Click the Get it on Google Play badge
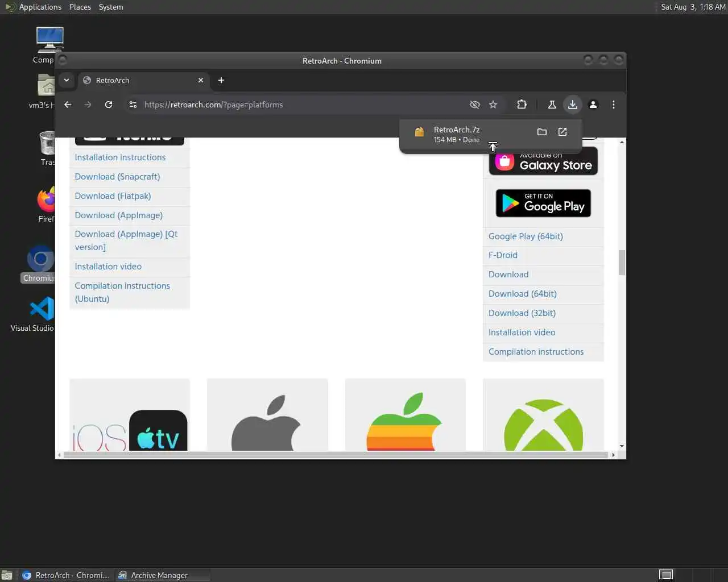Viewport: 728px width, 582px height. (543, 203)
